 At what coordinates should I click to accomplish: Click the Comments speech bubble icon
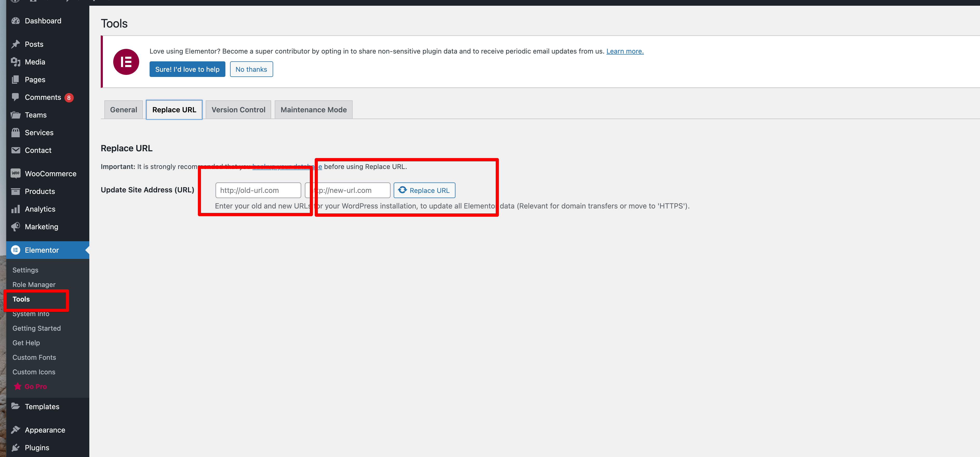16,97
